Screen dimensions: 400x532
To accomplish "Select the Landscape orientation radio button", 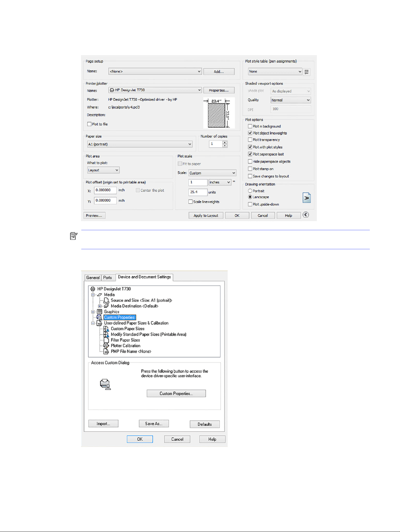I will click(x=250, y=197).
